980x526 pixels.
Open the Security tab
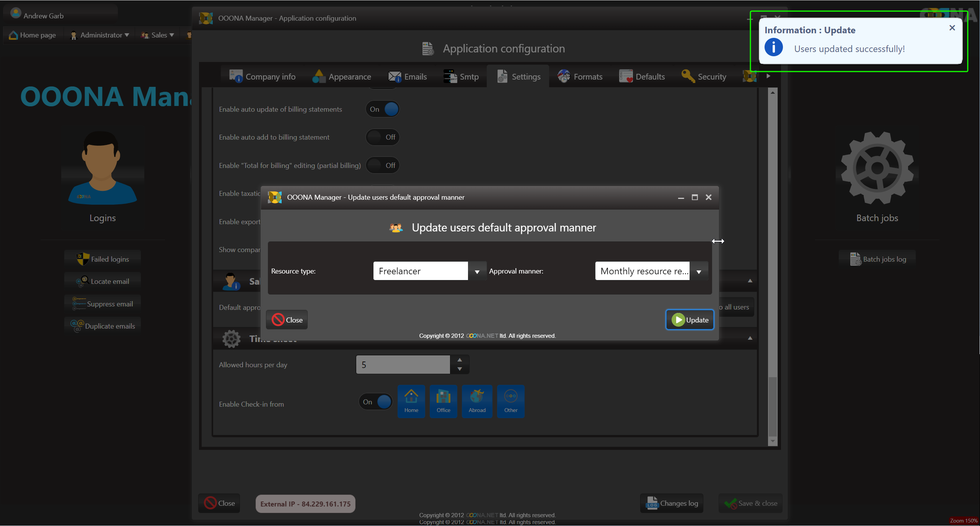click(704, 77)
